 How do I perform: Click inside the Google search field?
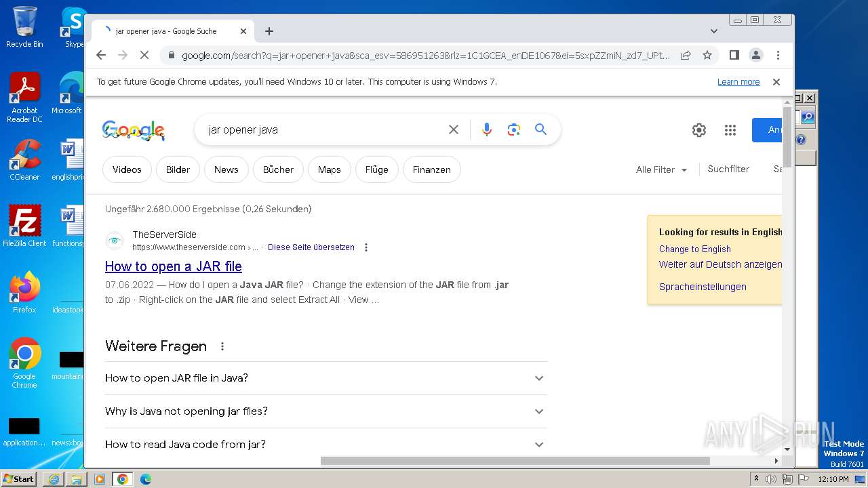(x=325, y=129)
